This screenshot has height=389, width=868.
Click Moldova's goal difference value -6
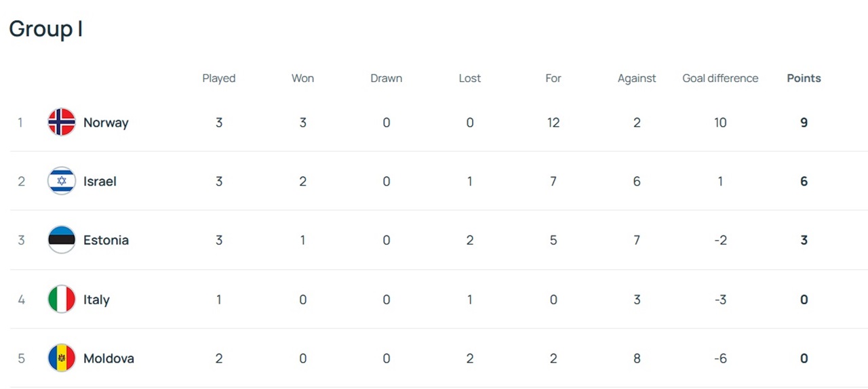coord(720,358)
